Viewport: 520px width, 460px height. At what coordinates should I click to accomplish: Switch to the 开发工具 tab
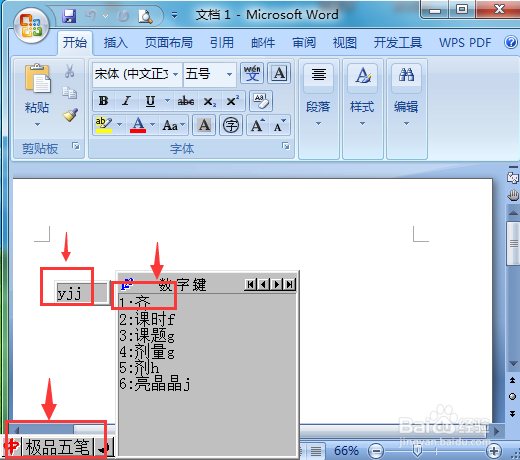tap(398, 43)
